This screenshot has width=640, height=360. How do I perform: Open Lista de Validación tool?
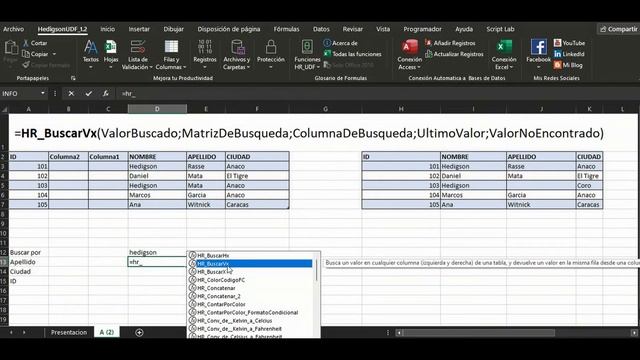pos(137,55)
